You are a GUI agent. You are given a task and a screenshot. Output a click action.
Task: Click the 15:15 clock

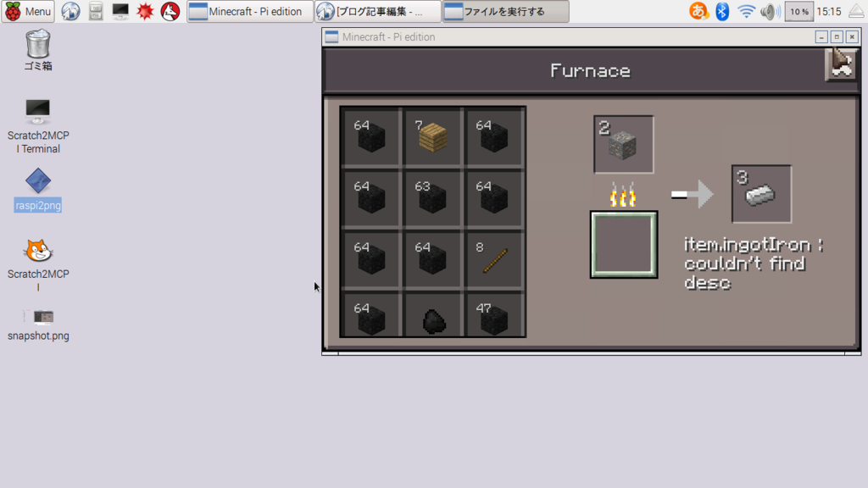(829, 11)
